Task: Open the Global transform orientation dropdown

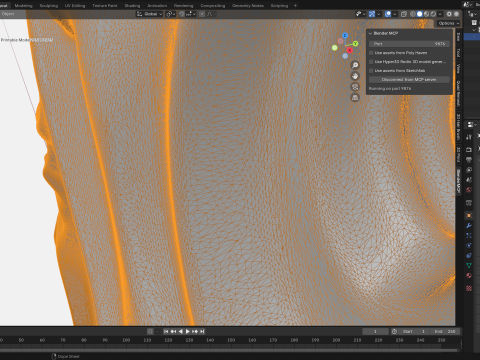Action: (150, 14)
